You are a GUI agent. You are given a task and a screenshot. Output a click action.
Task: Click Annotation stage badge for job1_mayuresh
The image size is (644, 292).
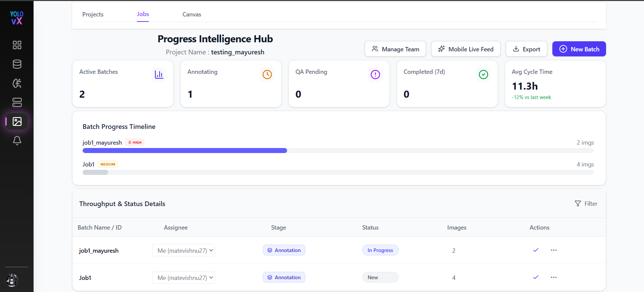(x=284, y=250)
